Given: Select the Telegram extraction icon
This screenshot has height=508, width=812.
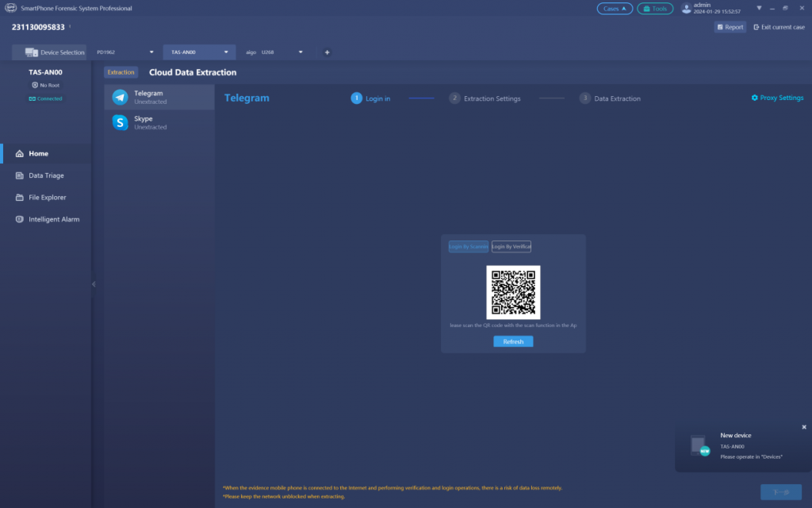Looking at the screenshot, I should pyautogui.click(x=121, y=98).
